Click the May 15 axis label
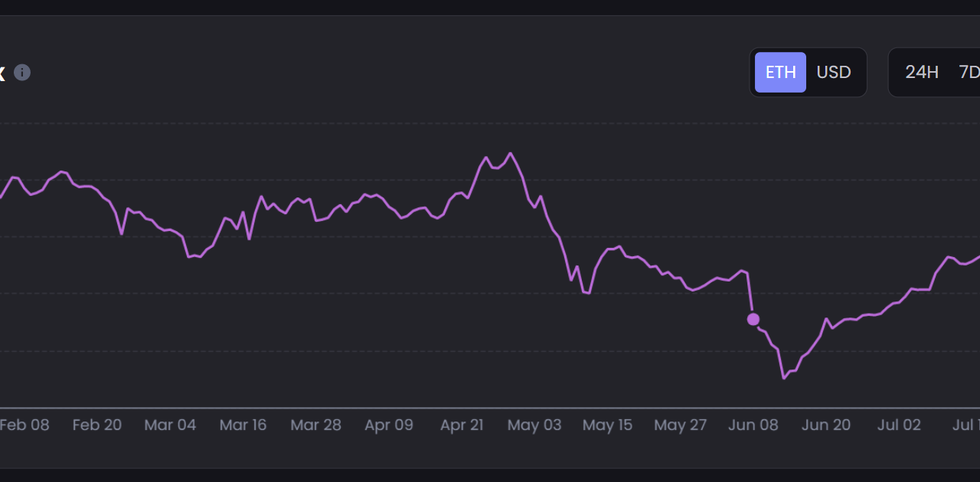 [607, 425]
